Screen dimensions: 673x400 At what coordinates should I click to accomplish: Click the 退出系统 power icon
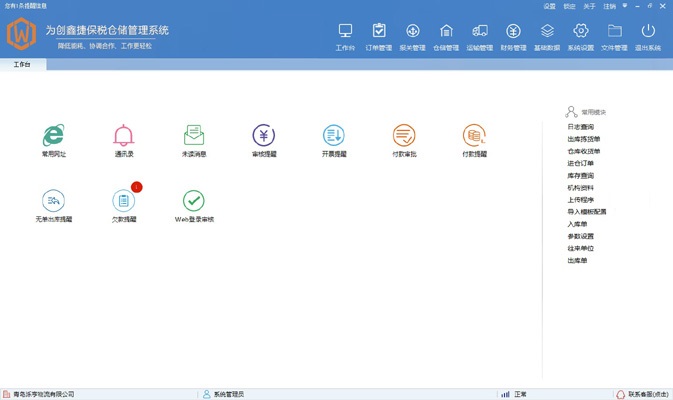point(648,36)
